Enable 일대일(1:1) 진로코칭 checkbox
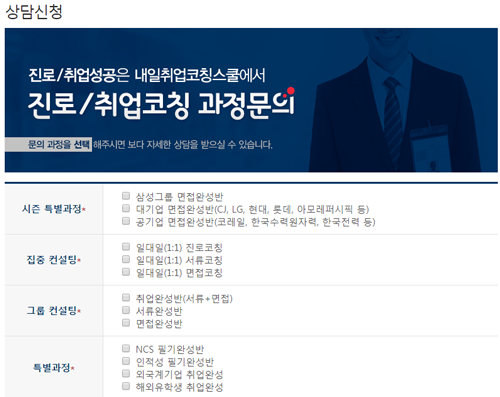The height and width of the screenshot is (397, 500). pyautogui.click(x=126, y=247)
